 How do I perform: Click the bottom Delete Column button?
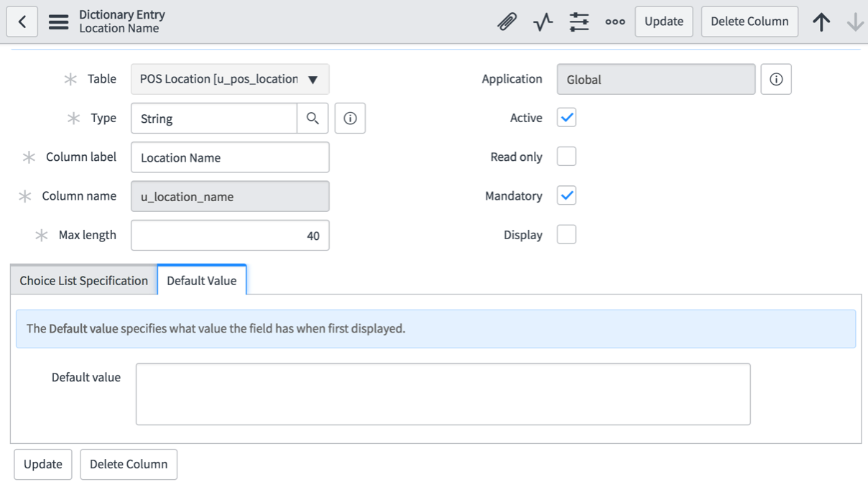pyautogui.click(x=129, y=464)
